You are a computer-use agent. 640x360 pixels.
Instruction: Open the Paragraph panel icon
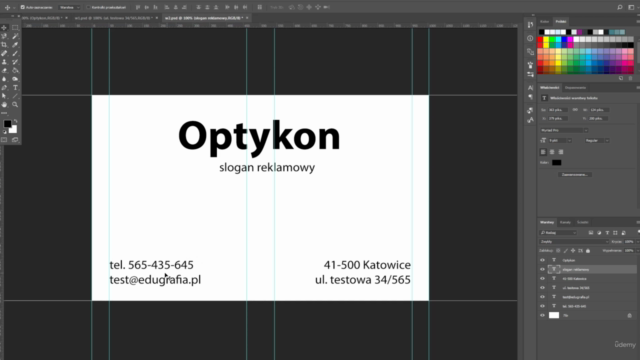[x=530, y=97]
